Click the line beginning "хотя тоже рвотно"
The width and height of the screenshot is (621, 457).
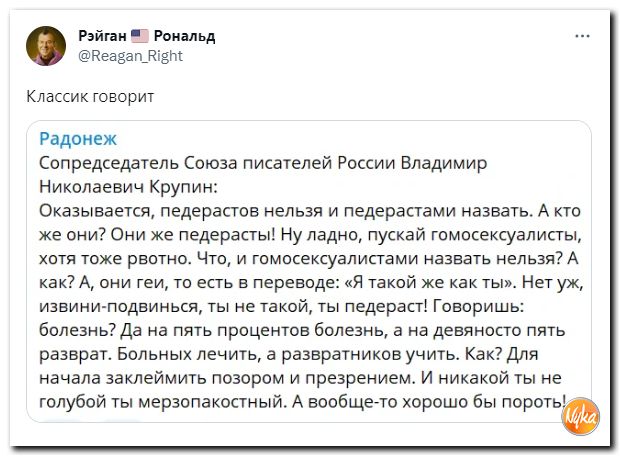[309, 259]
